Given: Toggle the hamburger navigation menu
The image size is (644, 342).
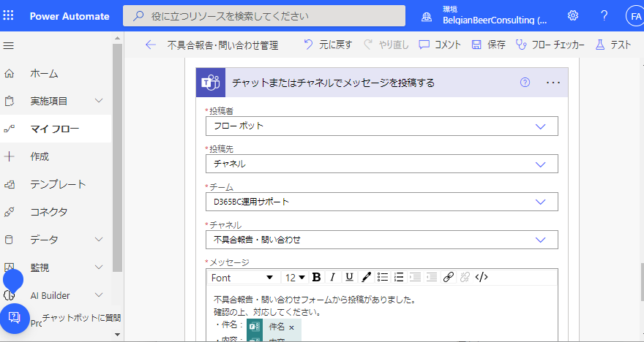Looking at the screenshot, I should tap(9, 45).
